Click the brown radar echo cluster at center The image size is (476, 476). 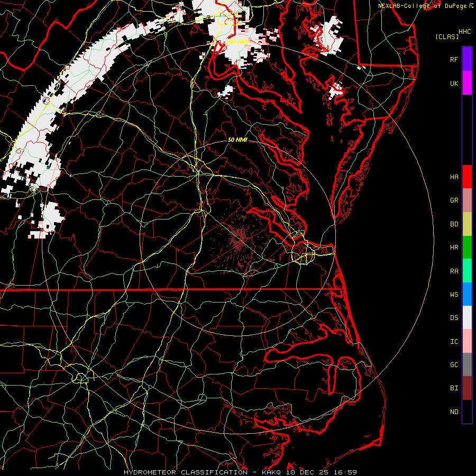240,240
